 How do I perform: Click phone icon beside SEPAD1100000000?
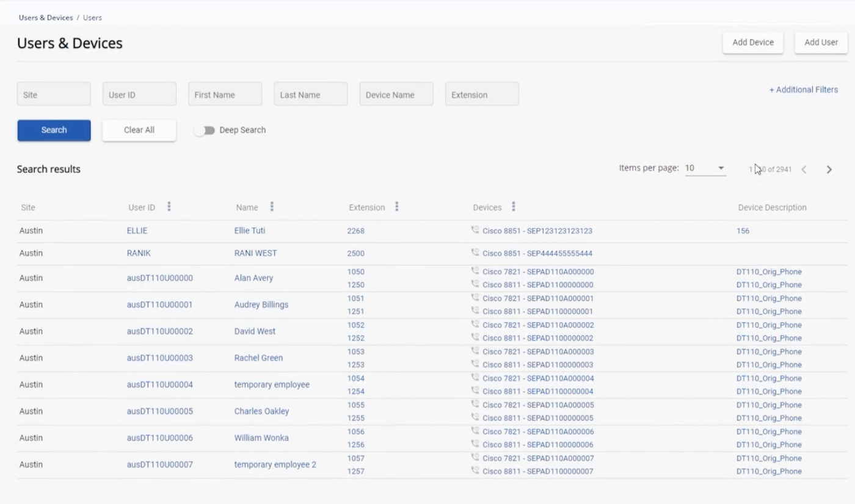(475, 284)
